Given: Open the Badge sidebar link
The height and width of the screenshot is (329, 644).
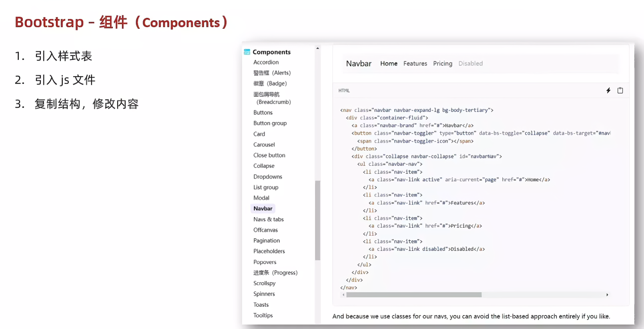Looking at the screenshot, I should coord(270,84).
